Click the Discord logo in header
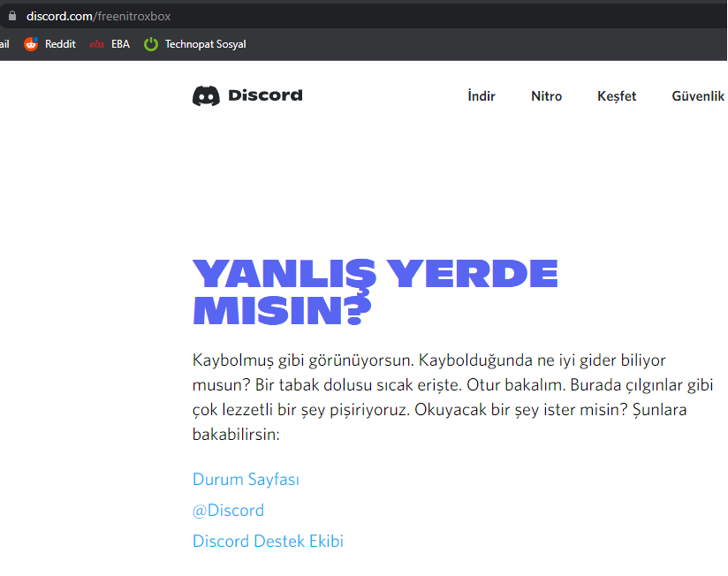The height and width of the screenshot is (576, 728). point(247,95)
